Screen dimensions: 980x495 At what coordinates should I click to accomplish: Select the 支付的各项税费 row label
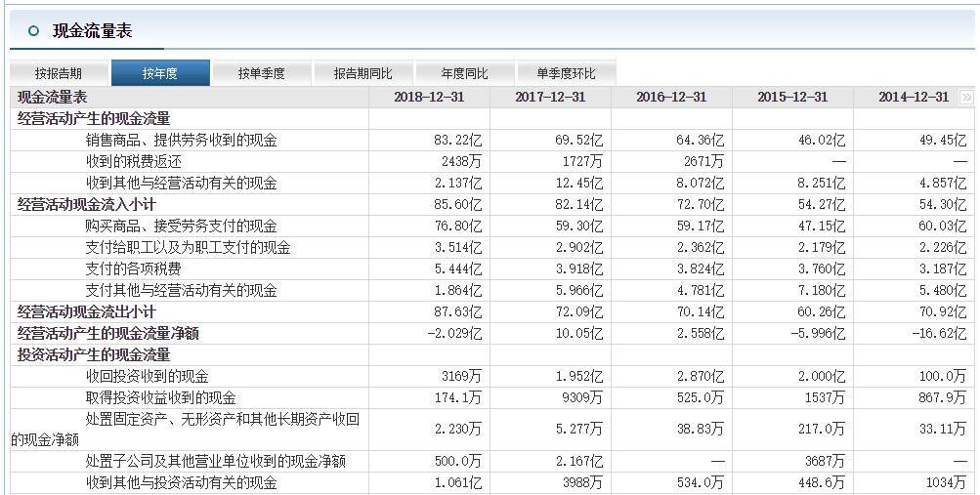point(134,268)
